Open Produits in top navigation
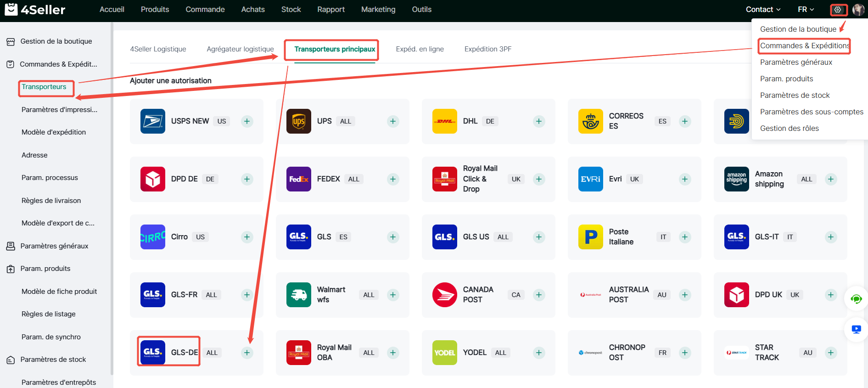The width and height of the screenshot is (868, 388). pos(155,10)
